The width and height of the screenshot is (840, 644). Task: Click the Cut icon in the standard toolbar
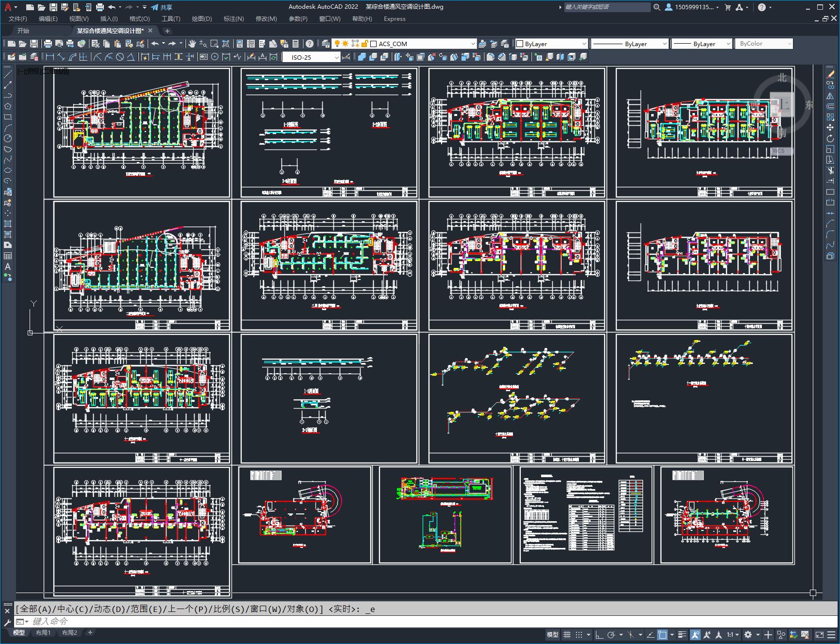[x=95, y=44]
